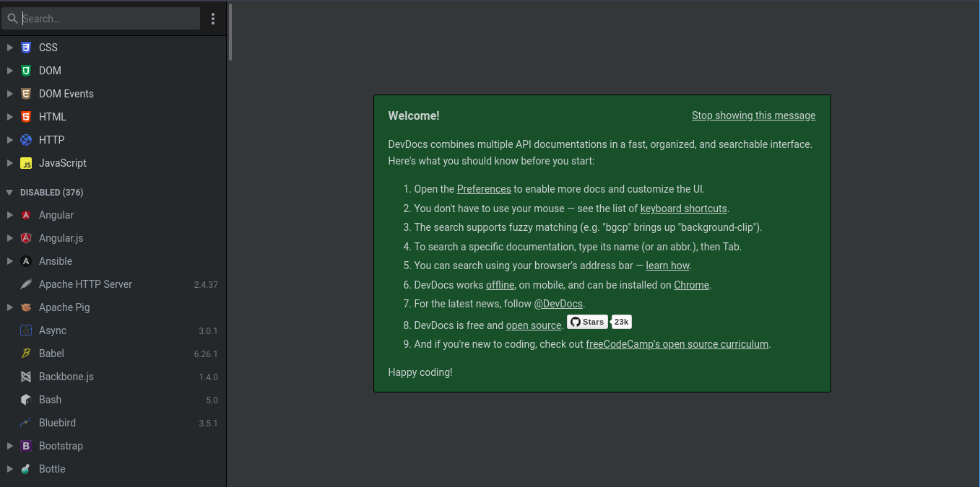Click the Backbone.js logo icon
This screenshot has width=980, height=487.
[26, 377]
